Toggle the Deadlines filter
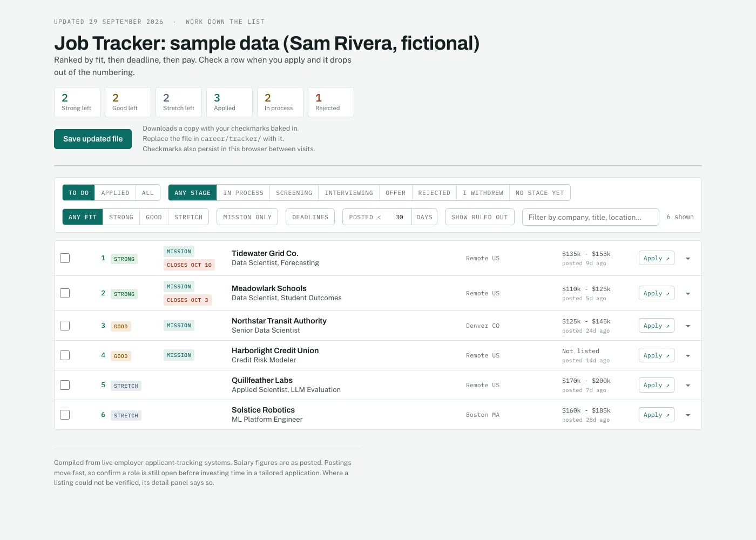The width and height of the screenshot is (756, 540). click(310, 217)
